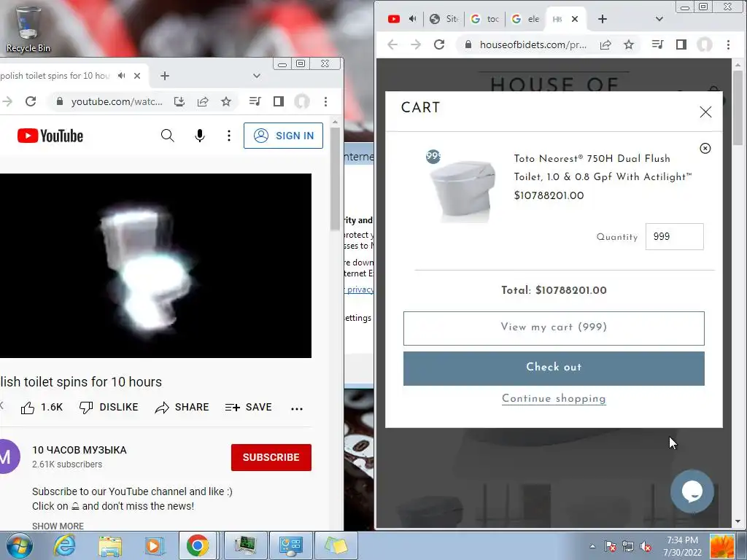The height and width of the screenshot is (560, 747).
Task: Show hidden tray icons arrow
Action: [x=592, y=546]
